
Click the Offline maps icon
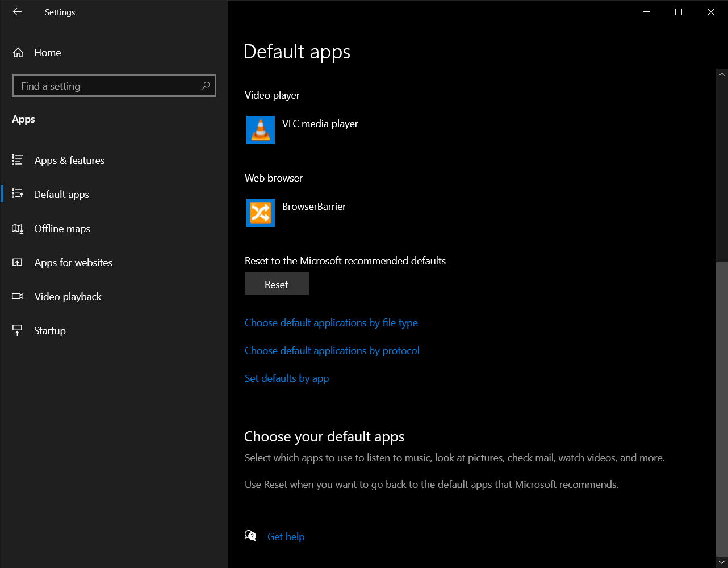(x=18, y=228)
